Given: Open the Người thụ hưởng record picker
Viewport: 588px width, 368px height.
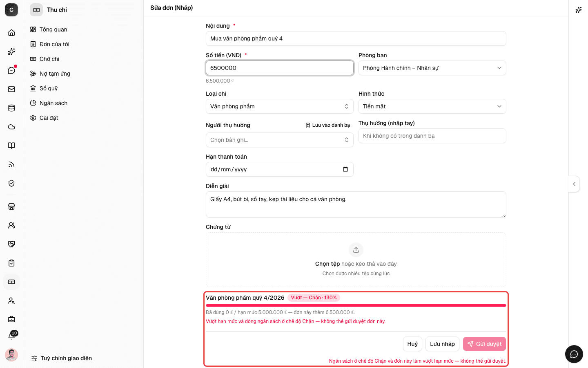Looking at the screenshot, I should tap(280, 140).
